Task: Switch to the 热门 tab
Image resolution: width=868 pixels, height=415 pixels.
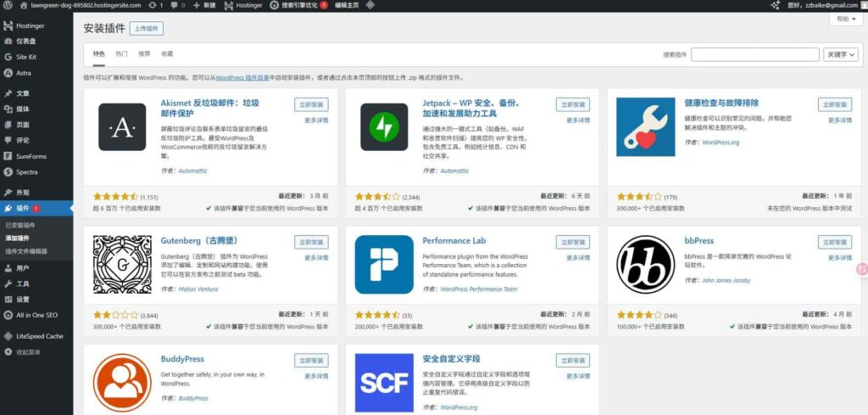Action: click(x=121, y=53)
